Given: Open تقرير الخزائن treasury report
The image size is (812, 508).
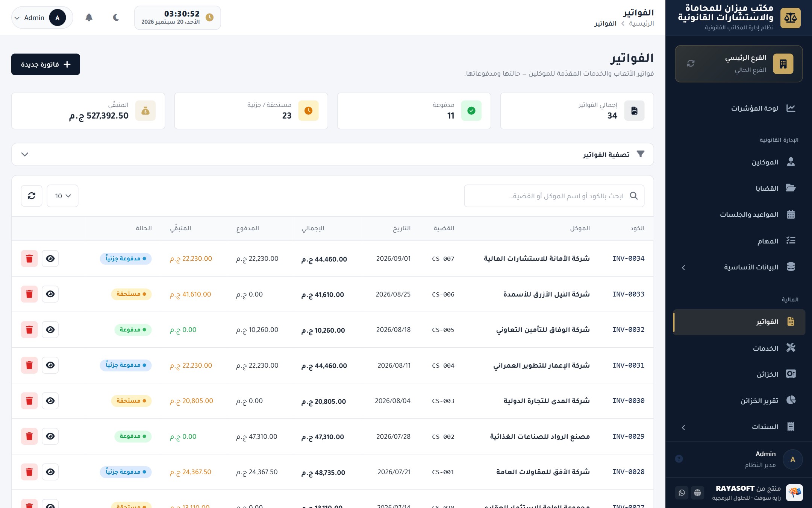Looking at the screenshot, I should (x=739, y=400).
